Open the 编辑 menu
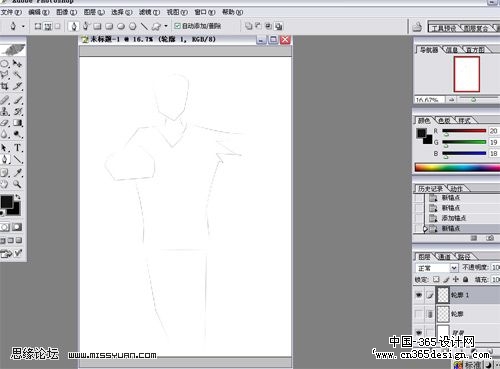The image size is (500, 369). pos(39,12)
